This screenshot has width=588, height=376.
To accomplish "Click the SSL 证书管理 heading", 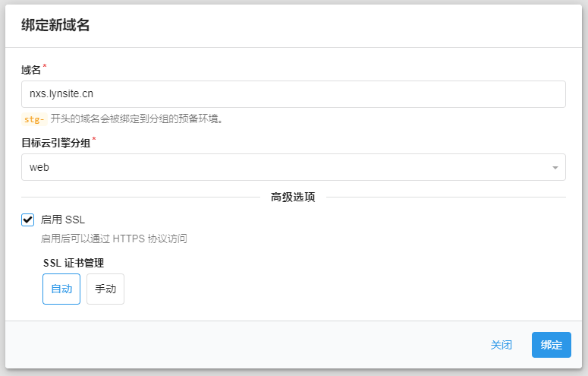I will [74, 263].
